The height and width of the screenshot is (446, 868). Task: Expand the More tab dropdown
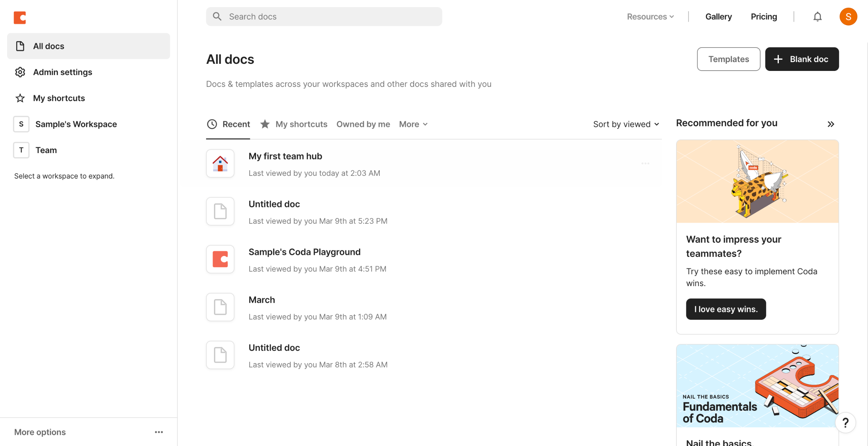click(x=413, y=124)
